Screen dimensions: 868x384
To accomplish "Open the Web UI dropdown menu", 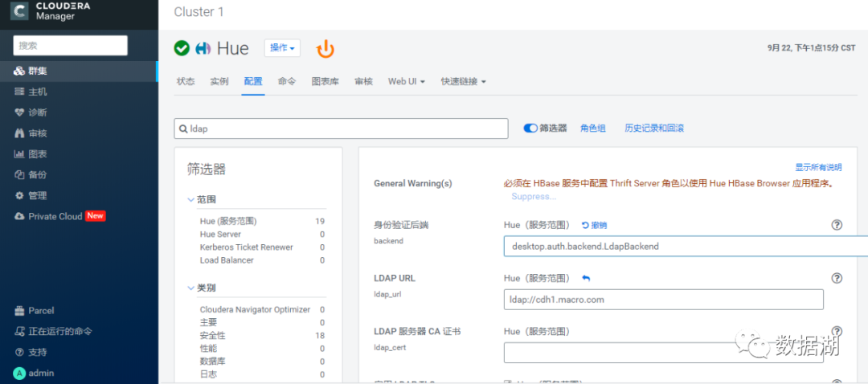I will click(x=407, y=81).
